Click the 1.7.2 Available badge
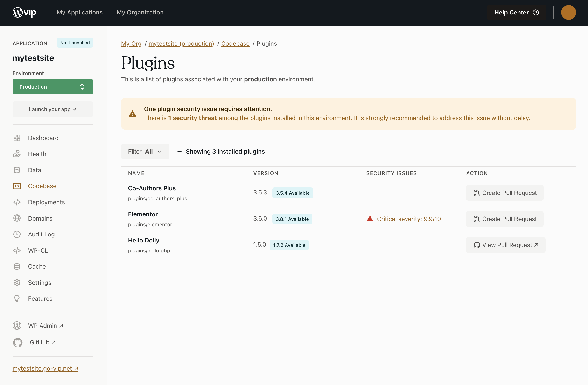Viewport: 588px width, 385px height. (289, 245)
